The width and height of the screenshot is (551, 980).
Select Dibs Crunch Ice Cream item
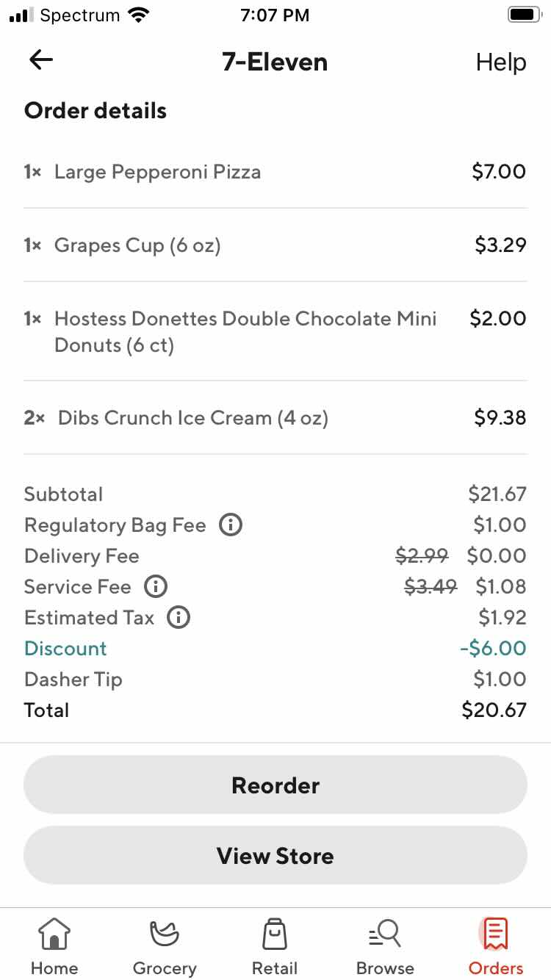pos(192,418)
